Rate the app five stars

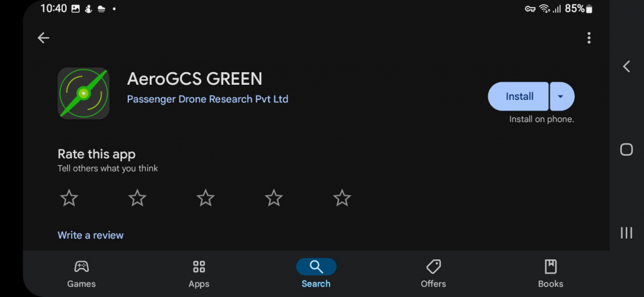click(341, 198)
